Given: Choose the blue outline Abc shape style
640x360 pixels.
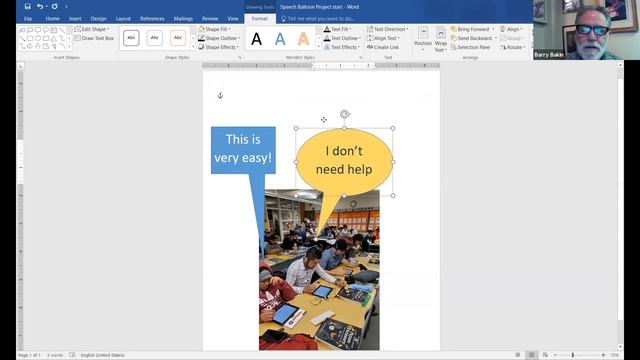Looking at the screenshot, I should click(x=154, y=38).
